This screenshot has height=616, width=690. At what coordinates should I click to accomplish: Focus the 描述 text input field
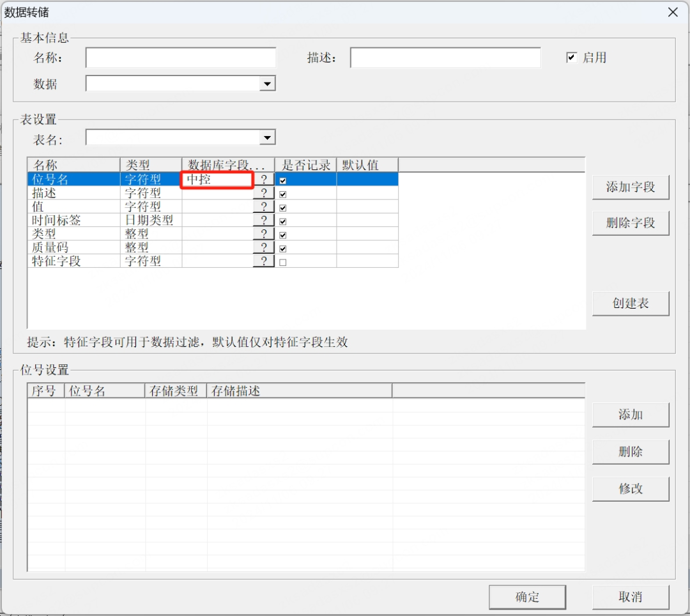pos(445,58)
